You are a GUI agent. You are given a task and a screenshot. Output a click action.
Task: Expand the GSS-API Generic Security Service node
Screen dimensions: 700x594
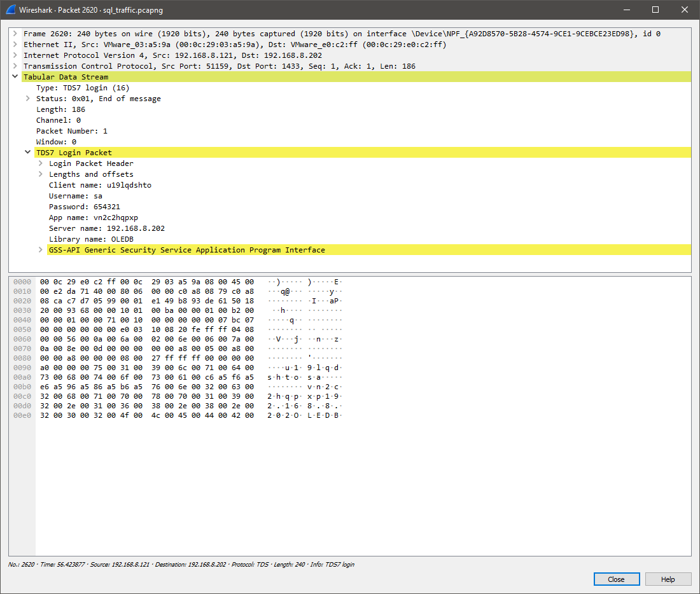click(41, 250)
